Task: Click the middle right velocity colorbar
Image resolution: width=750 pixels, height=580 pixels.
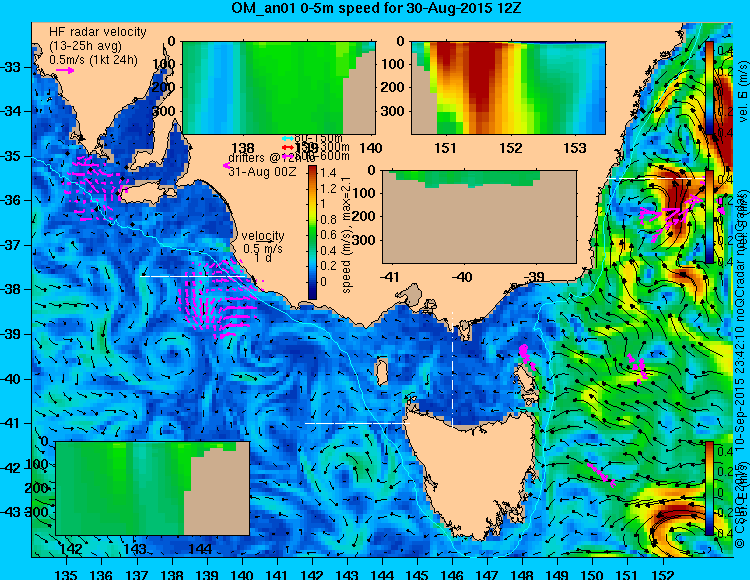Action: point(709,217)
